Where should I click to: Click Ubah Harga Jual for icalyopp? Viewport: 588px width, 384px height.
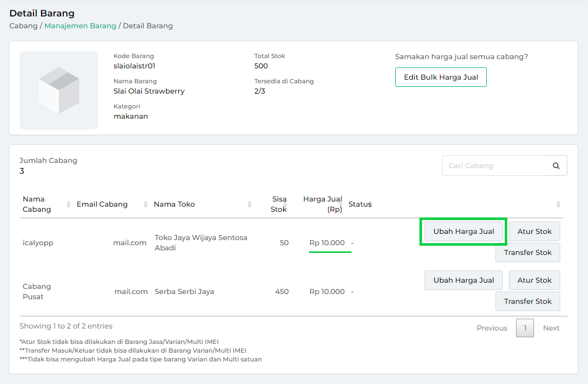coord(464,231)
